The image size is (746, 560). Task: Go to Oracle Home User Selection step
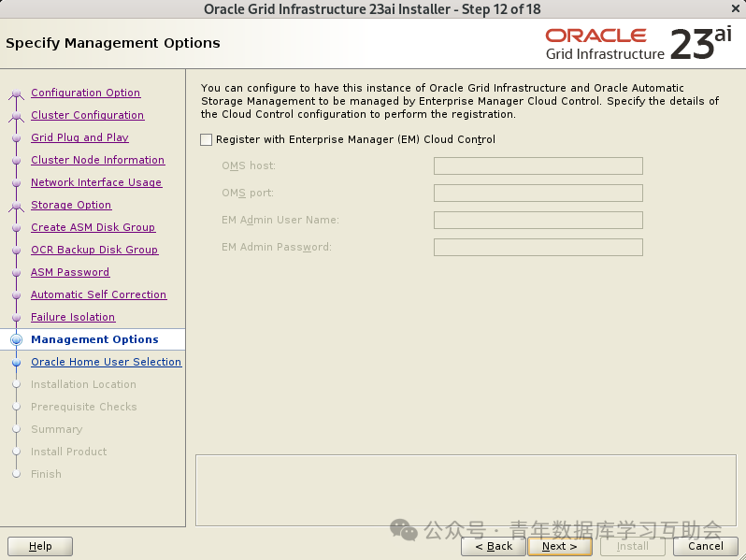[x=106, y=362]
